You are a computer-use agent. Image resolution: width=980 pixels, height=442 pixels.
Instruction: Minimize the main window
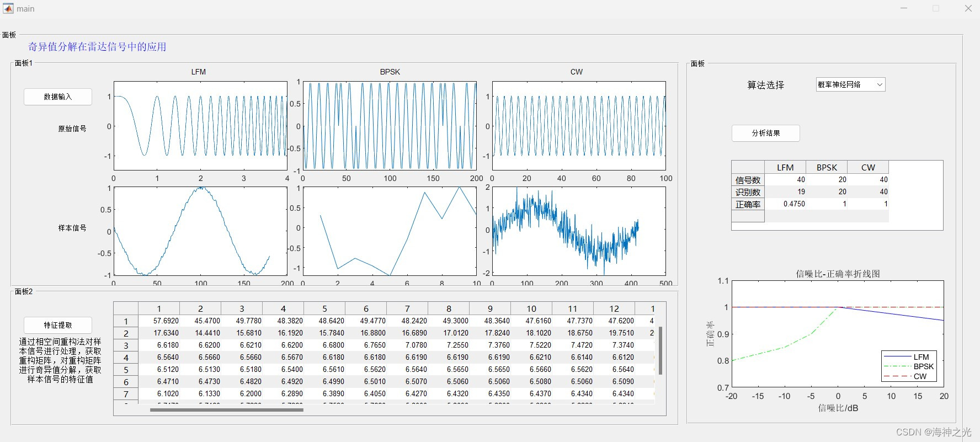(904, 8)
